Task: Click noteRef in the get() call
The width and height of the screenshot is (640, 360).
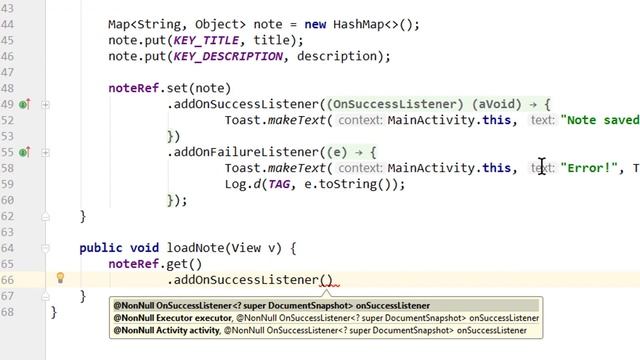Action: pyautogui.click(x=133, y=264)
